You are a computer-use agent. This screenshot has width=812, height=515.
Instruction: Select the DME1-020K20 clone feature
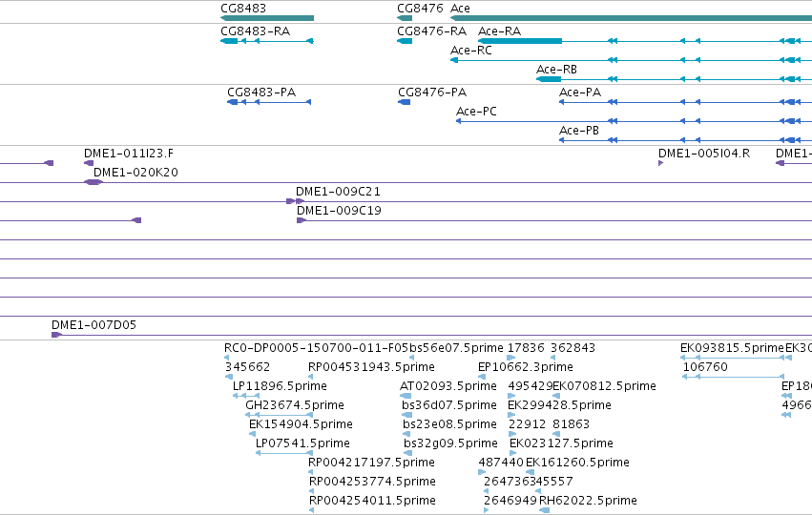tap(94, 182)
